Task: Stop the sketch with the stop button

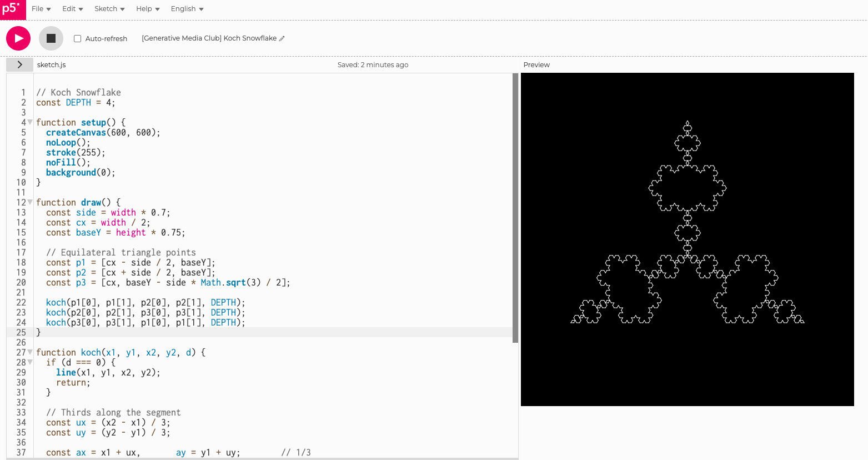Action: (51, 38)
